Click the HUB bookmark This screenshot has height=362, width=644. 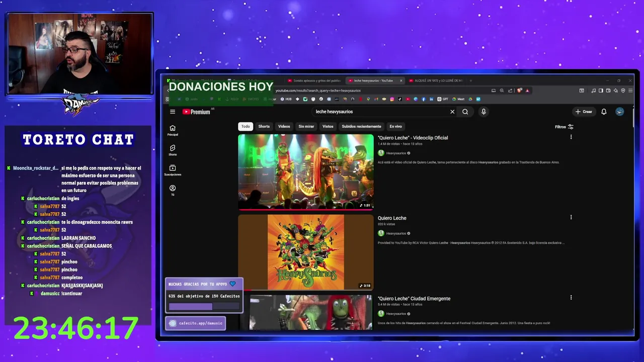[x=286, y=99]
